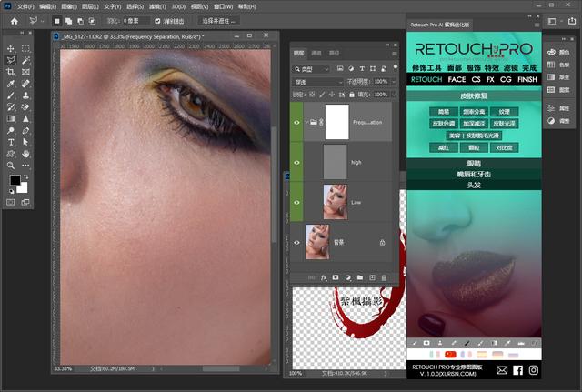This screenshot has width=582, height=392.
Task: Toggle Quick Mask mode in toolbox
Action: click(11, 202)
